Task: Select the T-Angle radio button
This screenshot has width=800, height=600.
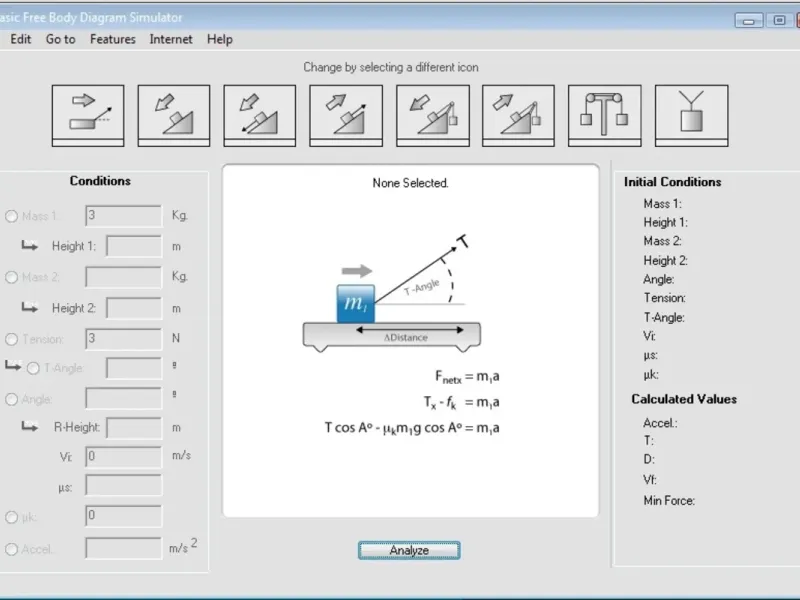Action: pos(33,368)
